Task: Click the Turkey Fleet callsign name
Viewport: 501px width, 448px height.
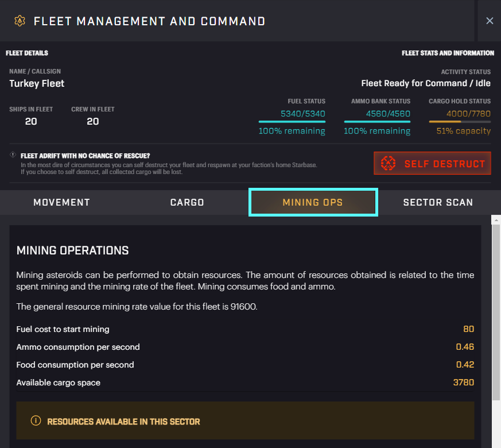Action: pyautogui.click(x=37, y=83)
